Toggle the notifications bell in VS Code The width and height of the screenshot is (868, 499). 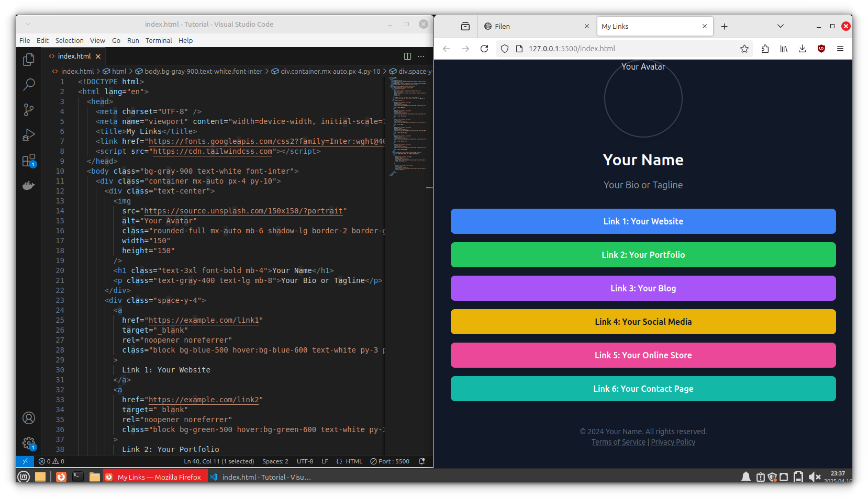pyautogui.click(x=421, y=461)
